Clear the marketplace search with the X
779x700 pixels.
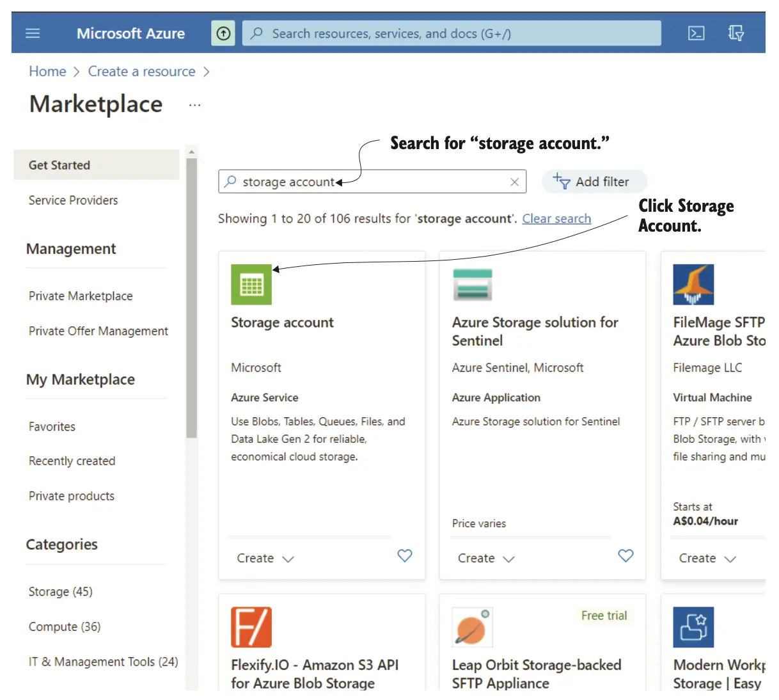click(514, 182)
